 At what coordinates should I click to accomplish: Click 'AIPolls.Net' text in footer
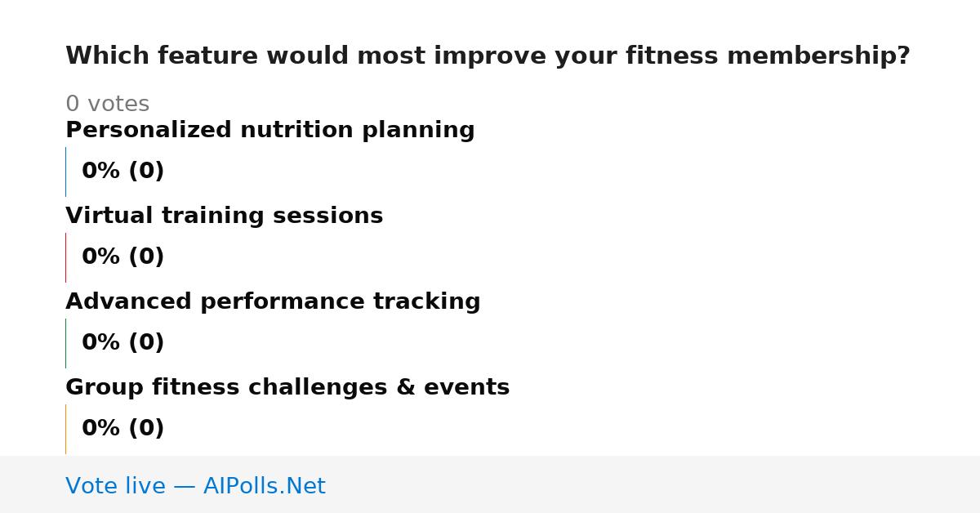(265, 486)
